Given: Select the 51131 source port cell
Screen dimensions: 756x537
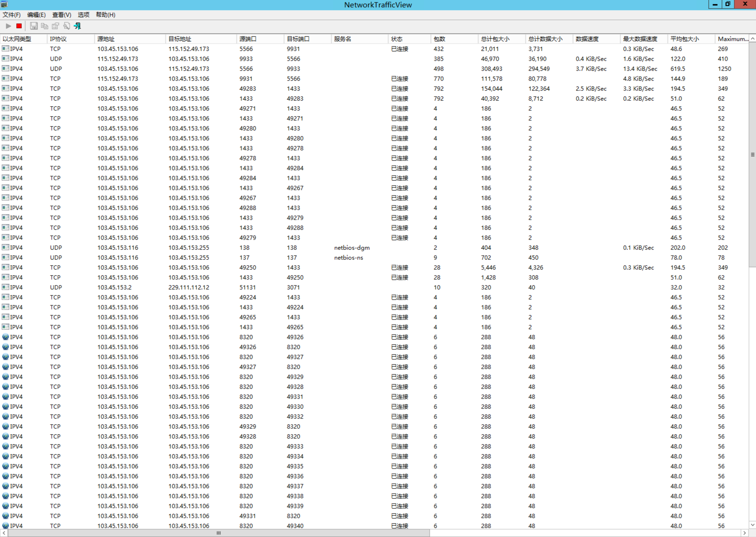Looking at the screenshot, I should 248,287.
